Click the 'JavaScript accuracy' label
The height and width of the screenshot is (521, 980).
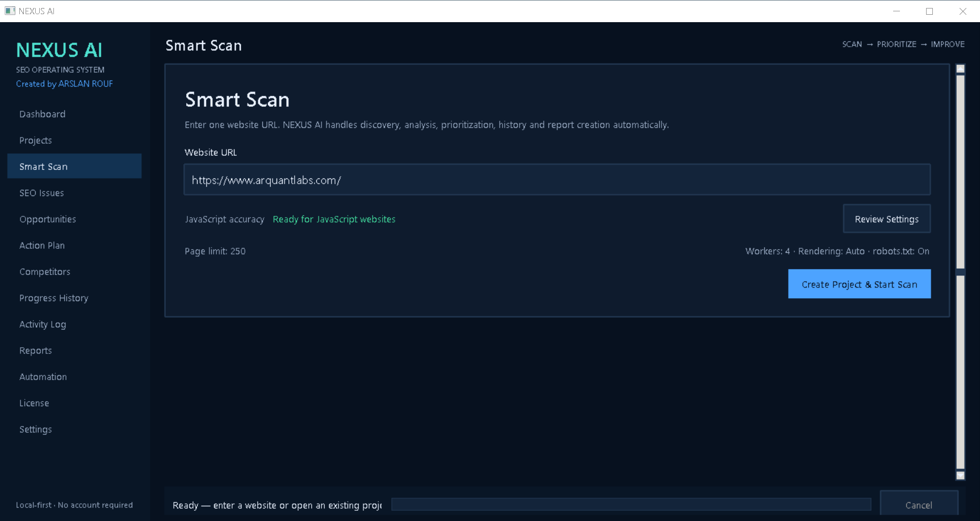coord(224,219)
